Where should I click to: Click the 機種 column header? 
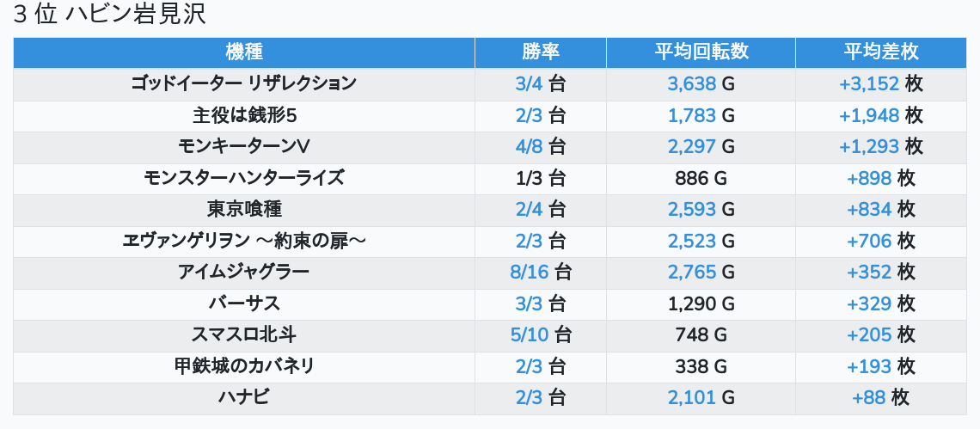point(244,52)
